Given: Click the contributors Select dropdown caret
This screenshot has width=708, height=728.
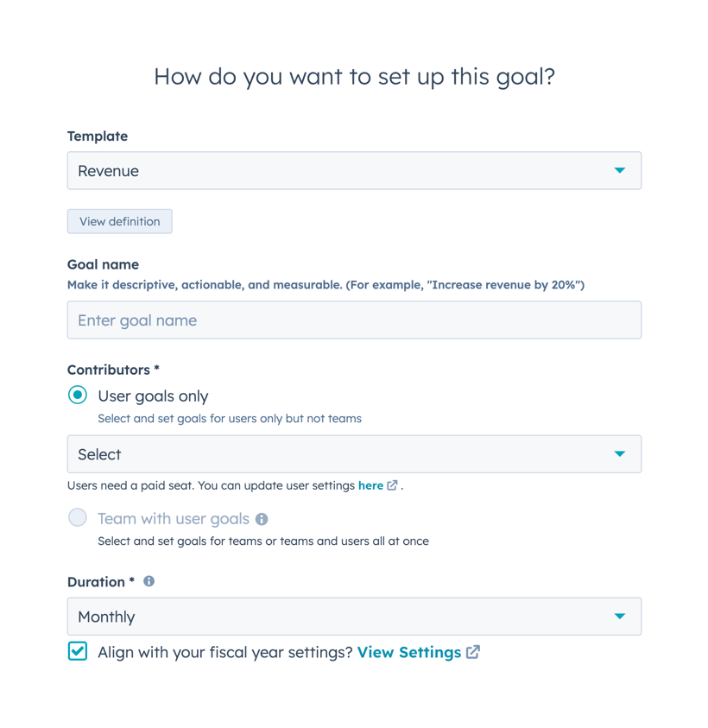Looking at the screenshot, I should click(620, 453).
